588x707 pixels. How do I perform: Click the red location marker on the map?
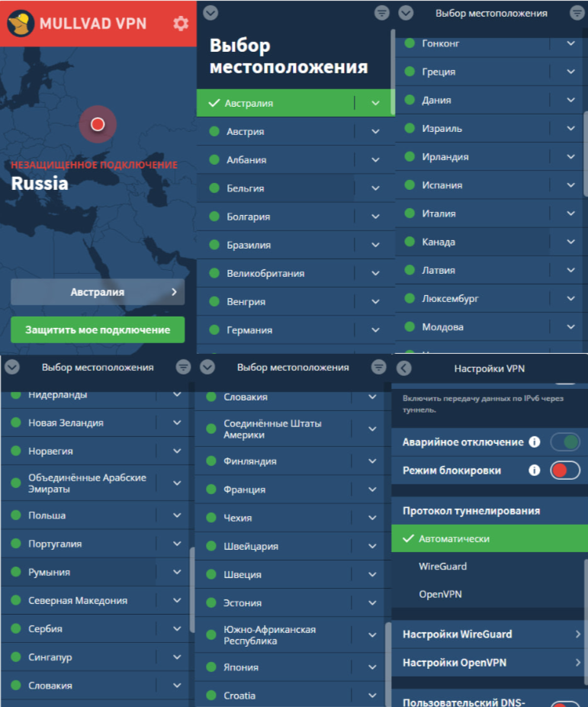pyautogui.click(x=98, y=124)
